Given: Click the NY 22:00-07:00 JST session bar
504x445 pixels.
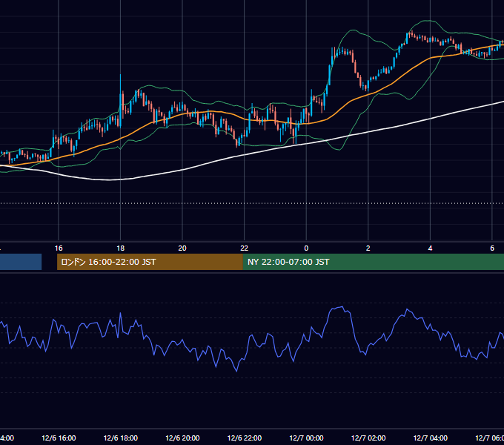Looking at the screenshot, I should pos(373,262).
